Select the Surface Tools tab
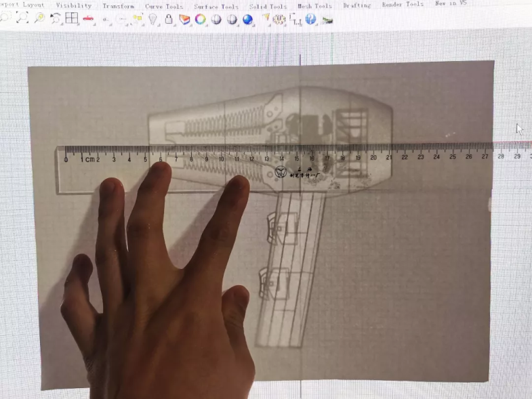The image size is (532, 399). (216, 6)
